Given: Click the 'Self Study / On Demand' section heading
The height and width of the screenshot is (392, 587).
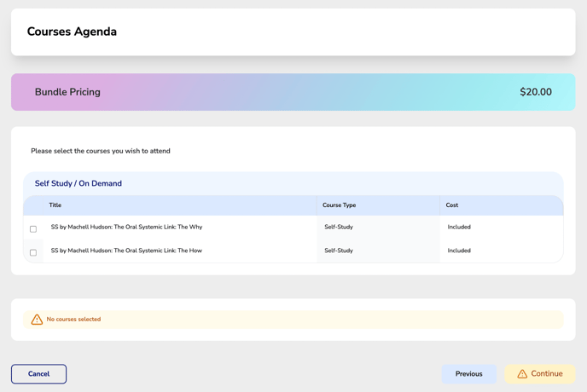Looking at the screenshot, I should click(78, 183).
